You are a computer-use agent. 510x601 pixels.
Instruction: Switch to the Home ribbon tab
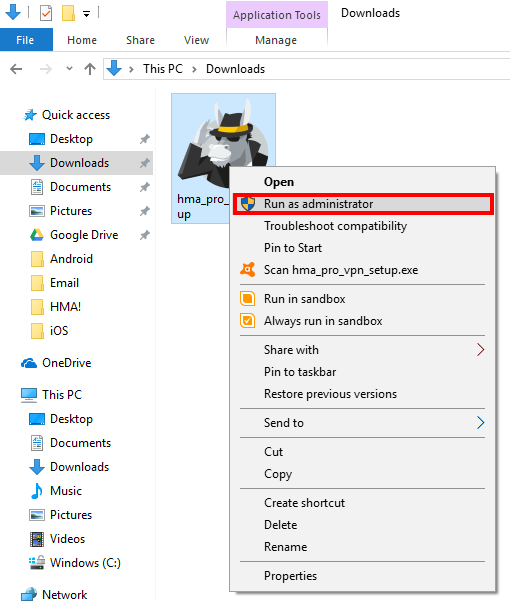[x=82, y=40]
